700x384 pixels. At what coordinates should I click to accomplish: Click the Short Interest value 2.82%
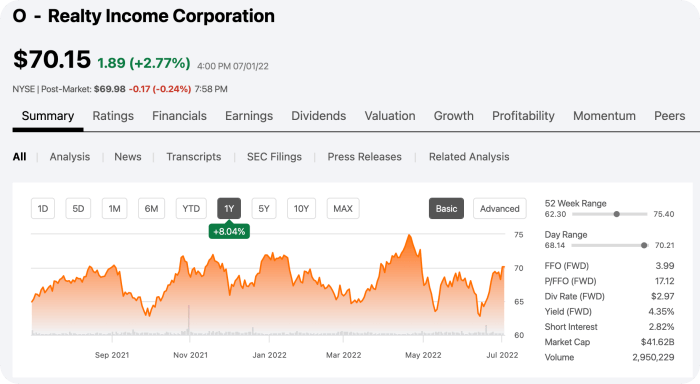point(662,326)
